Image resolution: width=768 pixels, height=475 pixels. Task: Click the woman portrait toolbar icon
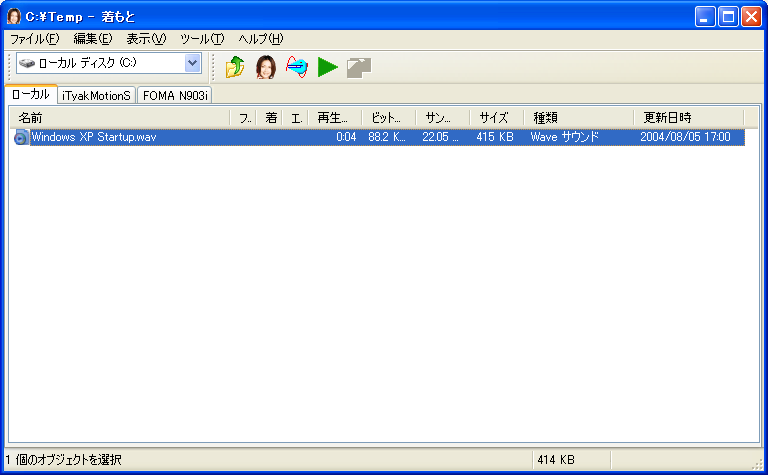point(265,67)
